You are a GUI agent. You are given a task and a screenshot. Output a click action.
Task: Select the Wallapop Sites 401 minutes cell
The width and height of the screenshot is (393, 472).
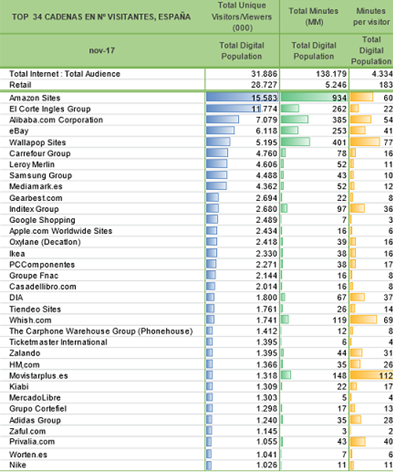(x=314, y=142)
